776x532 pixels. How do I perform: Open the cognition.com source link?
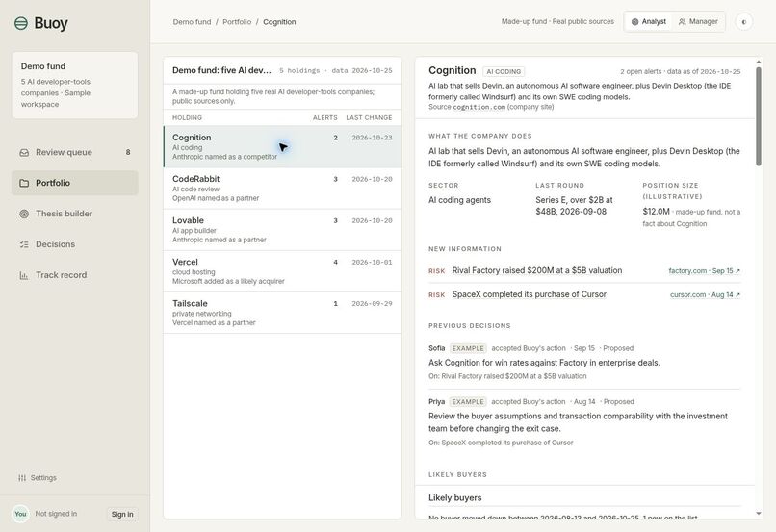click(479, 107)
